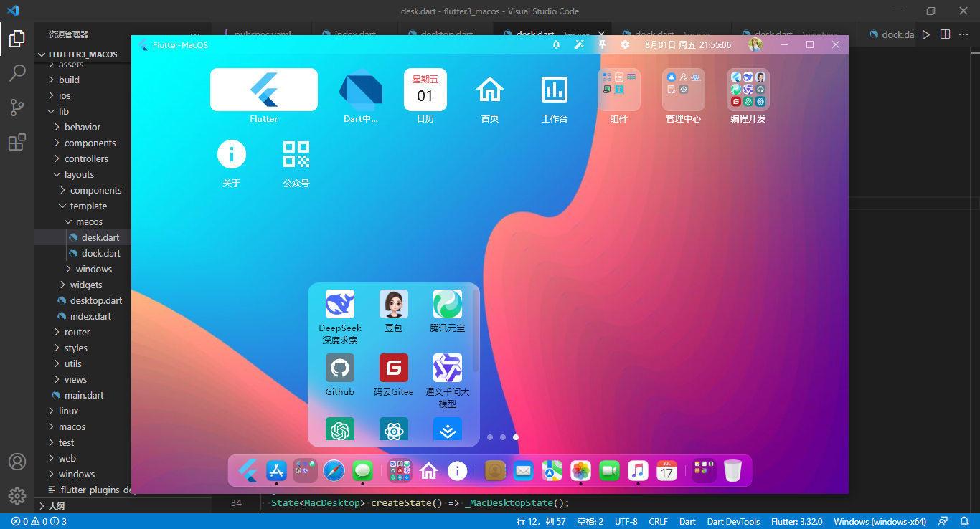The width and height of the screenshot is (980, 529).
Task: Click the folder popup vertical scrollbar
Action: [x=476, y=330]
